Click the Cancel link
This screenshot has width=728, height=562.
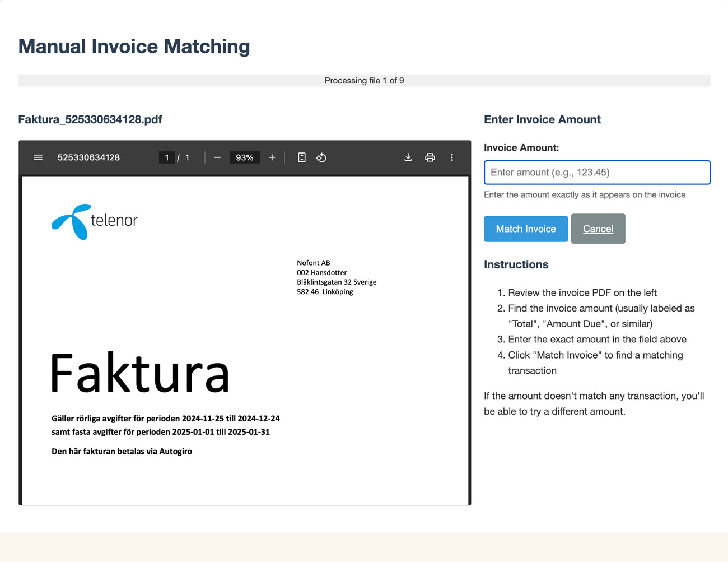coord(598,229)
